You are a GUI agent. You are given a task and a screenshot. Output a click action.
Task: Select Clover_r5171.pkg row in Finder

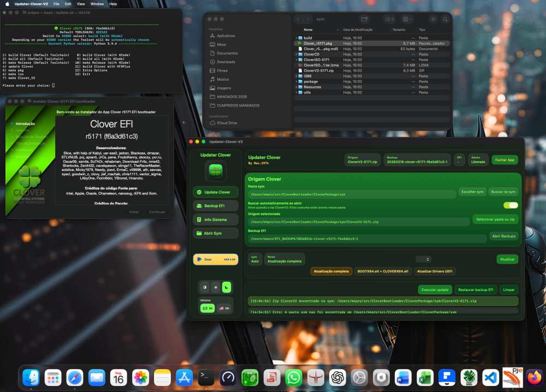pos(372,44)
